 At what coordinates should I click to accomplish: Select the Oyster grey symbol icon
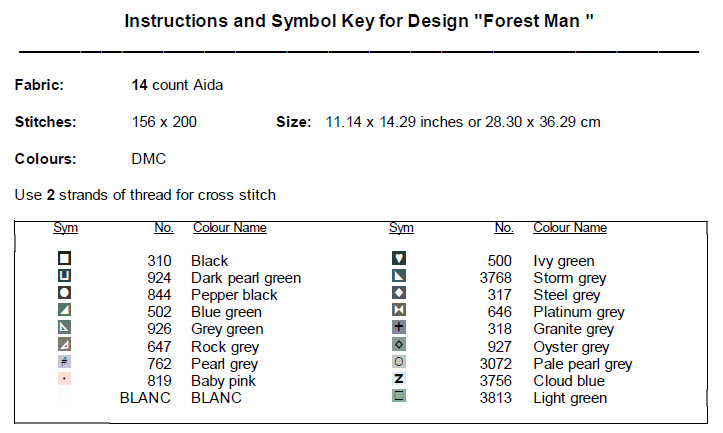click(400, 345)
